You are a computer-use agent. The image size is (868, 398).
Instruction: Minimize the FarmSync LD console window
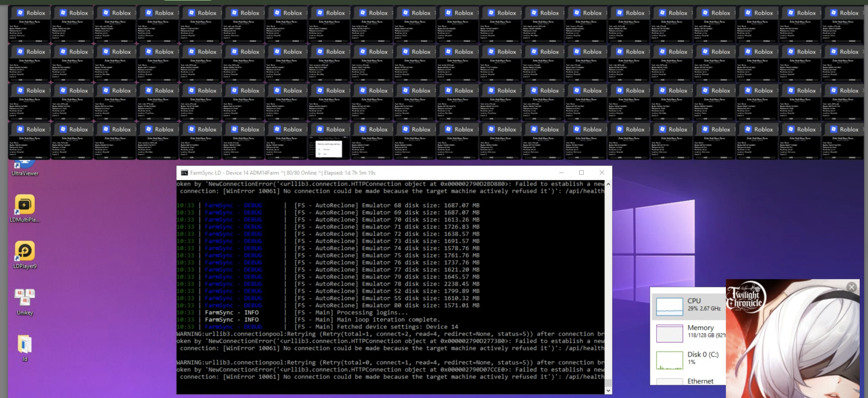pyautogui.click(x=561, y=173)
